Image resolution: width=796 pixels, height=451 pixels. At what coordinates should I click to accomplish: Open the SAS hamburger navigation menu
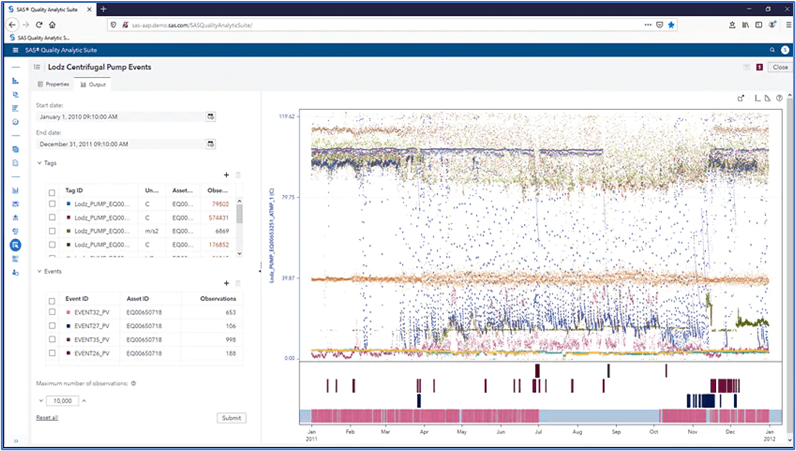coord(15,49)
